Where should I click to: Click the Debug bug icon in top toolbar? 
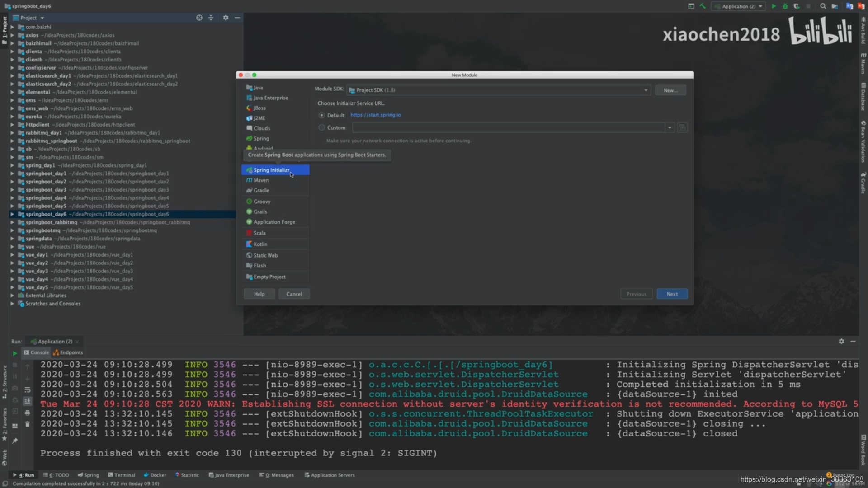785,6
